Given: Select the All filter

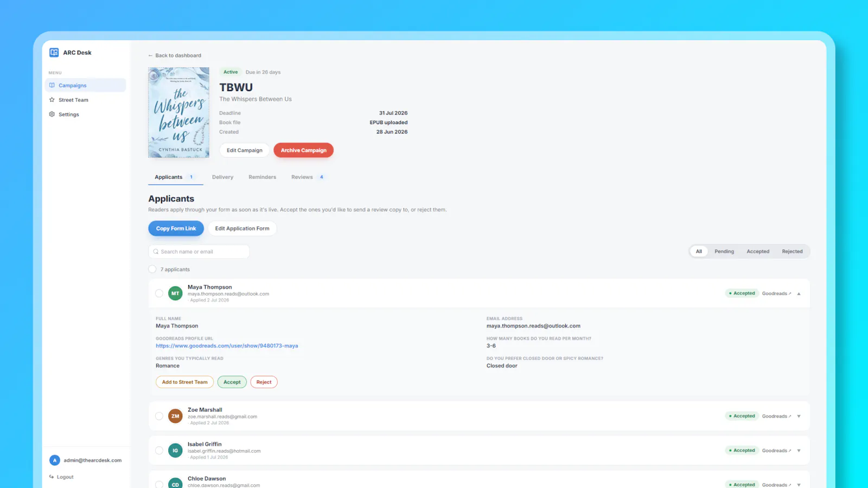Looking at the screenshot, I should click(x=699, y=252).
